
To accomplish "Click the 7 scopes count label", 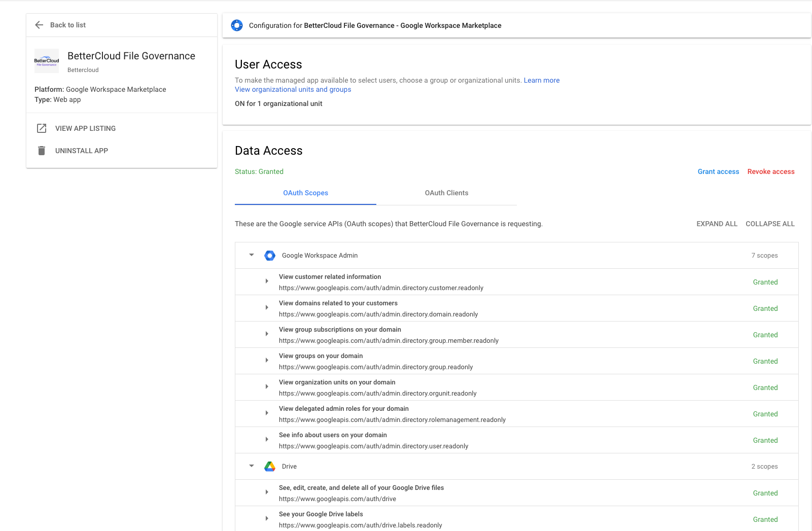I will pyautogui.click(x=764, y=255).
